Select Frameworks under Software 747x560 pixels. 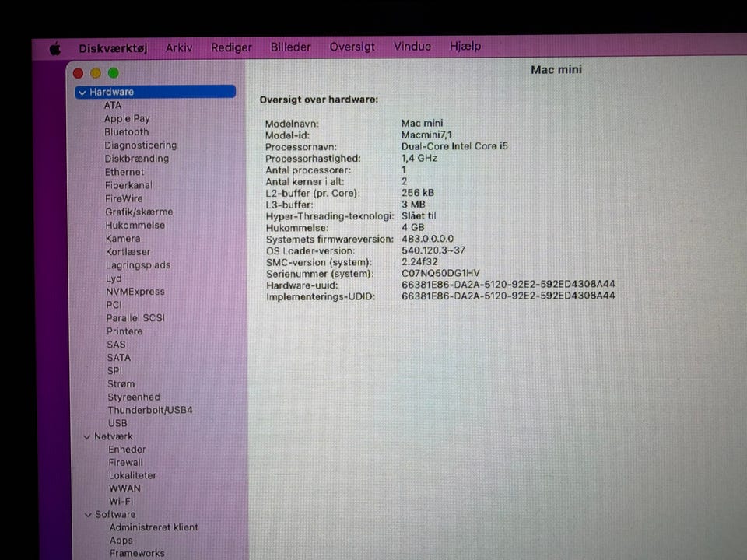(x=137, y=553)
